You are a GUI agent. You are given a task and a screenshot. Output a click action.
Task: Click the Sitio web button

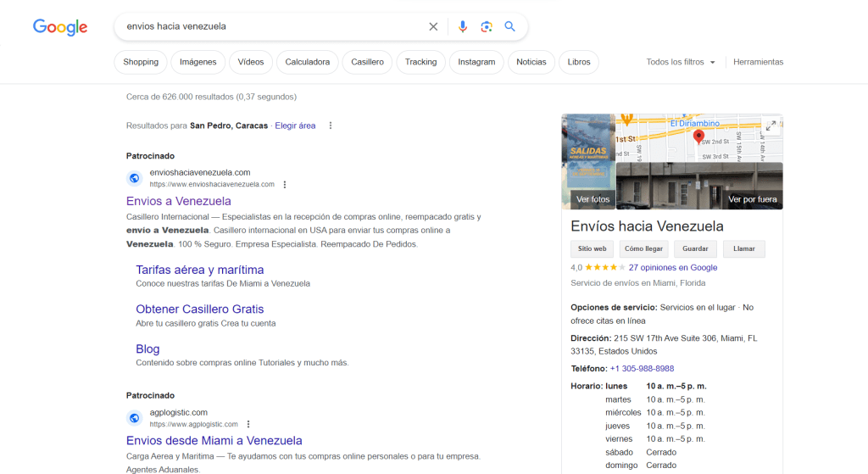coord(592,249)
